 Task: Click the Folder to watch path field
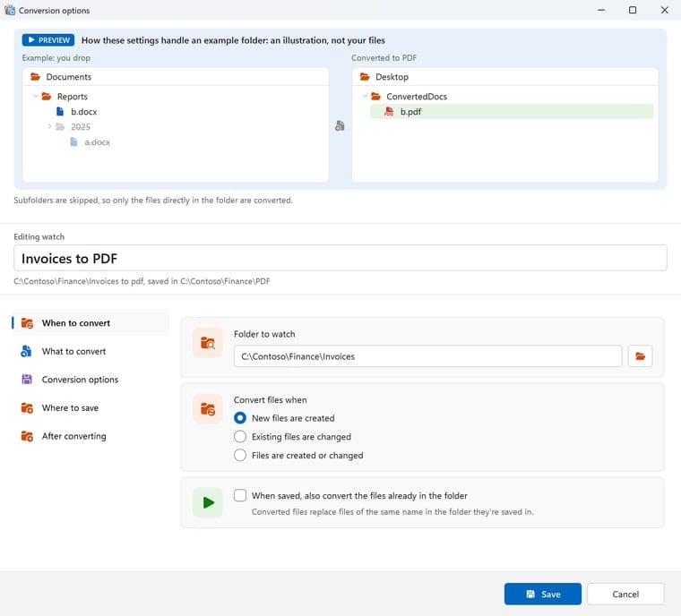pos(427,356)
